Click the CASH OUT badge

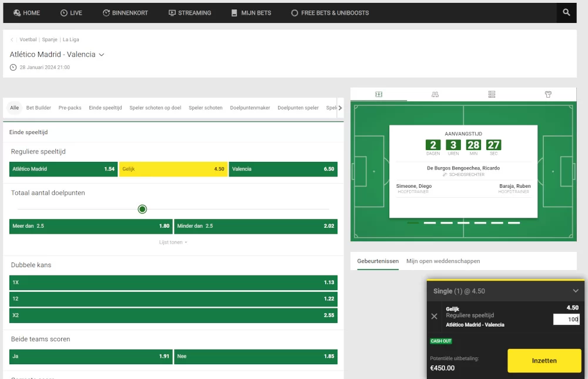[441, 341]
